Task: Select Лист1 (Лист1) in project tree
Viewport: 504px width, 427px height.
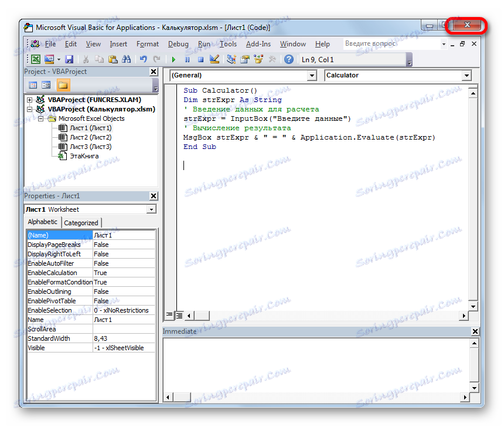Action: click(91, 128)
